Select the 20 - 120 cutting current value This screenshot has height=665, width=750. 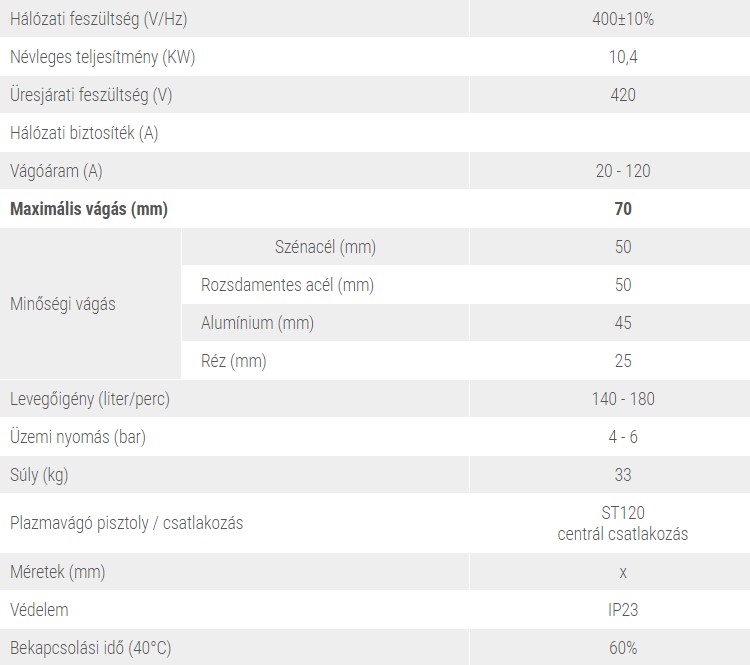[x=623, y=171]
